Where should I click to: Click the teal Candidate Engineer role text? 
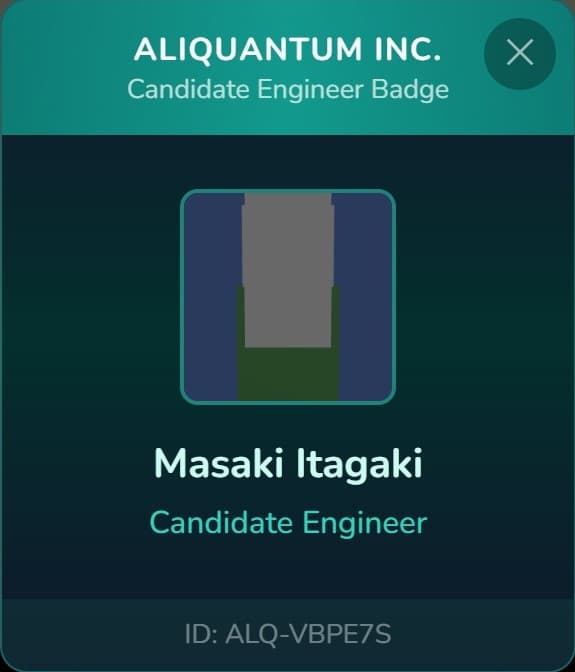click(288, 524)
